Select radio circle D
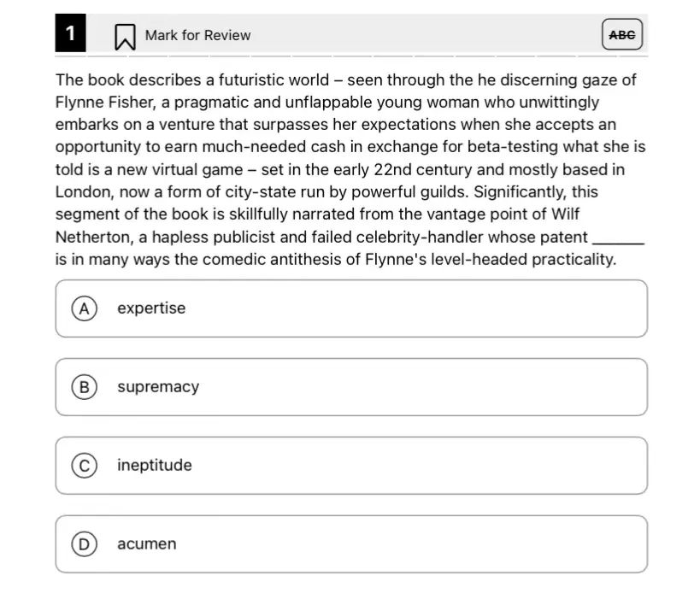 click(84, 544)
